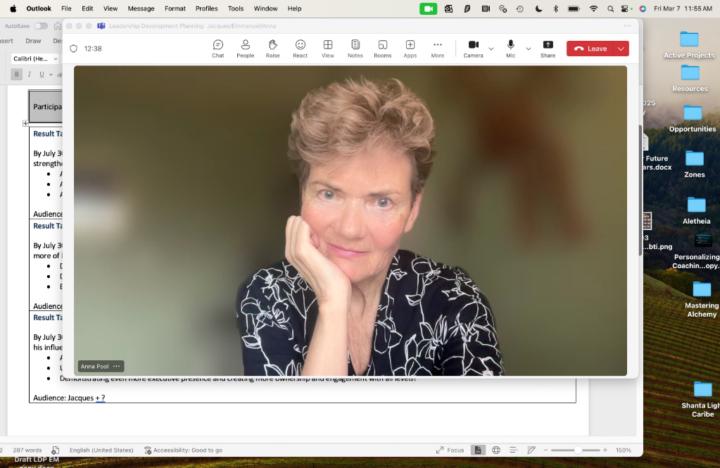Viewport: 720px width, 468px height.
Task: Expand microphone options arrow
Action: tap(528, 49)
